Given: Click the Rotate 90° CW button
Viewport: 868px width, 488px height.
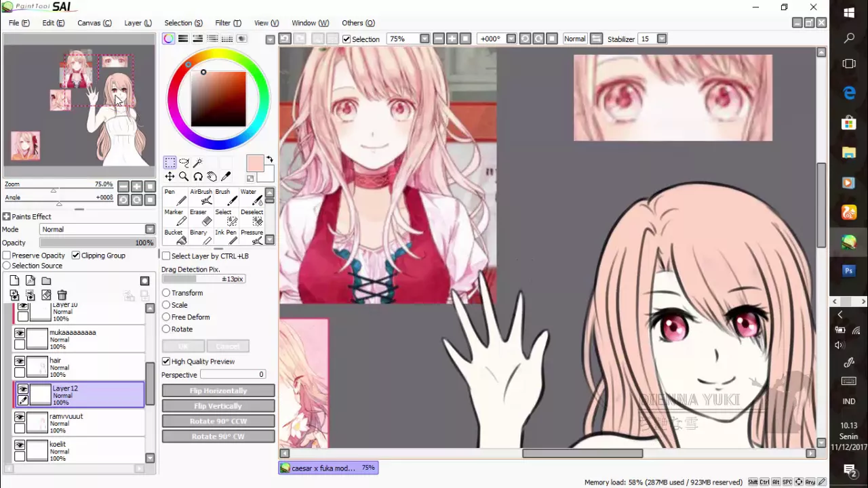Looking at the screenshot, I should 218,436.
